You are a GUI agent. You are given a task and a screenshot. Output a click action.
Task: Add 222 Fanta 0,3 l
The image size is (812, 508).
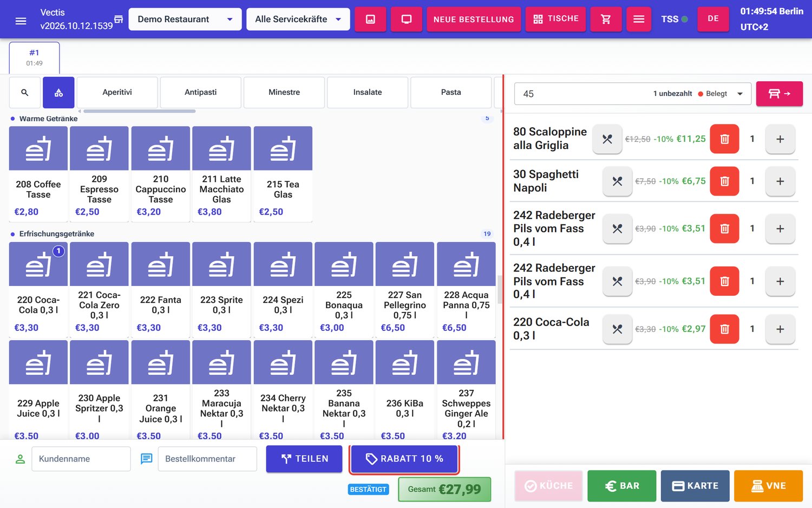[161, 290]
